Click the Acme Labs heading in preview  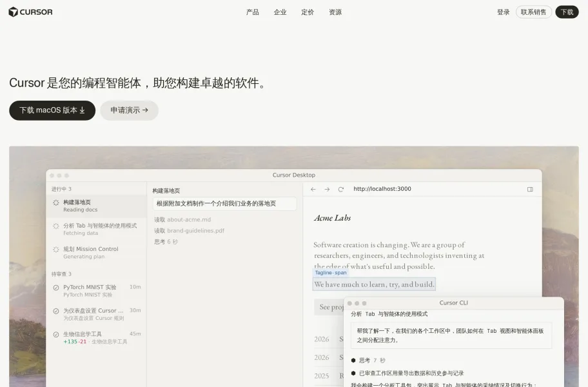333,218
